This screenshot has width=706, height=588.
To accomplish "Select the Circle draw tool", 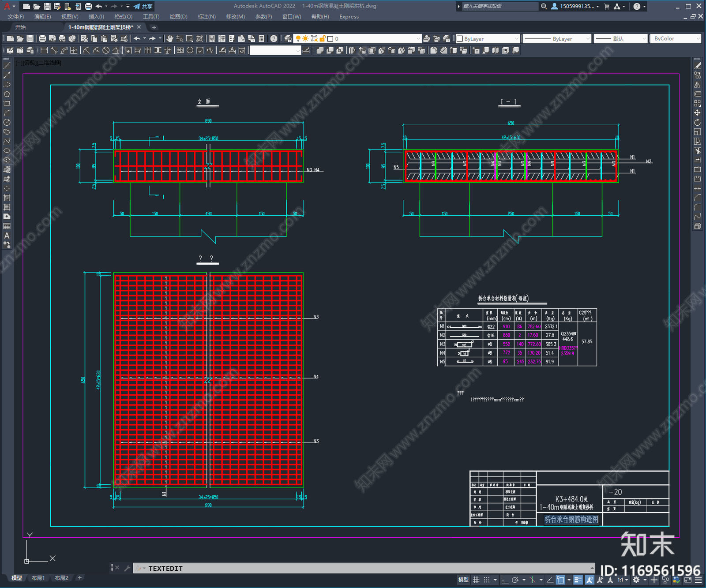I will click(7, 123).
